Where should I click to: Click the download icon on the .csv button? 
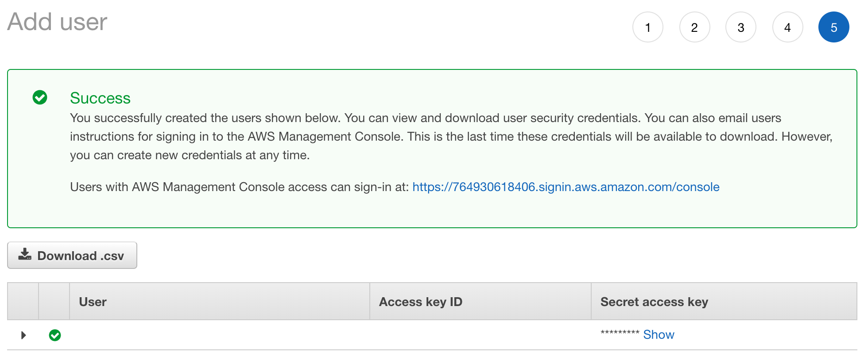tap(25, 254)
